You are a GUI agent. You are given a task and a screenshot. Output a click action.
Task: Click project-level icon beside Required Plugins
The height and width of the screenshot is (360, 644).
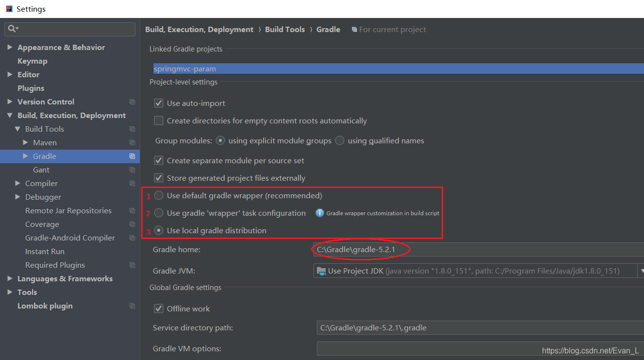pyautogui.click(x=132, y=265)
